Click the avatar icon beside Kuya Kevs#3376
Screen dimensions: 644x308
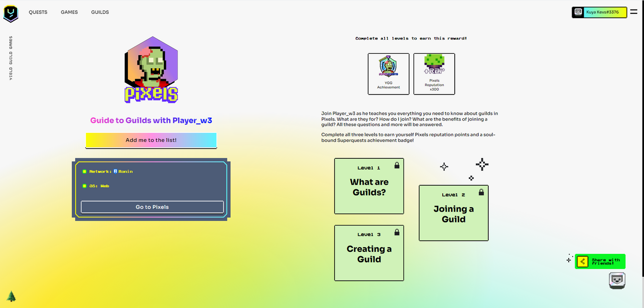click(x=578, y=12)
